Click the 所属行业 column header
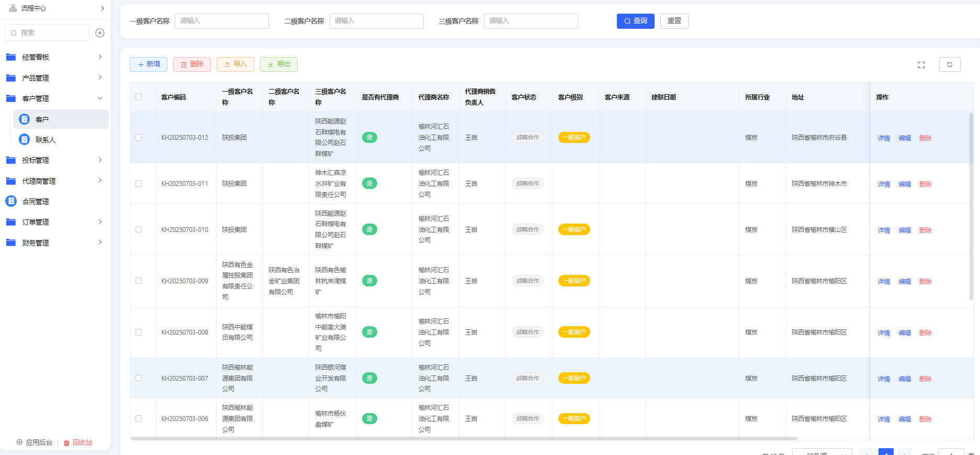 pyautogui.click(x=757, y=97)
